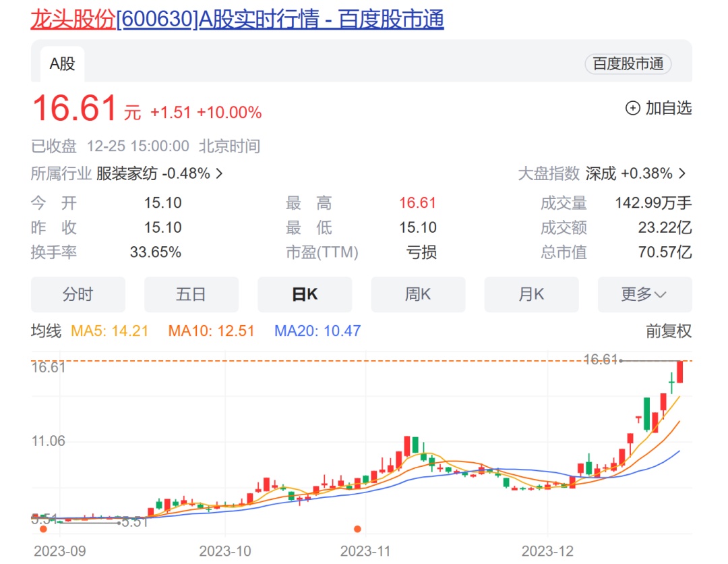Click the plus circle icon beside 加自选
Screen dimensions: 728x564
click(x=632, y=108)
